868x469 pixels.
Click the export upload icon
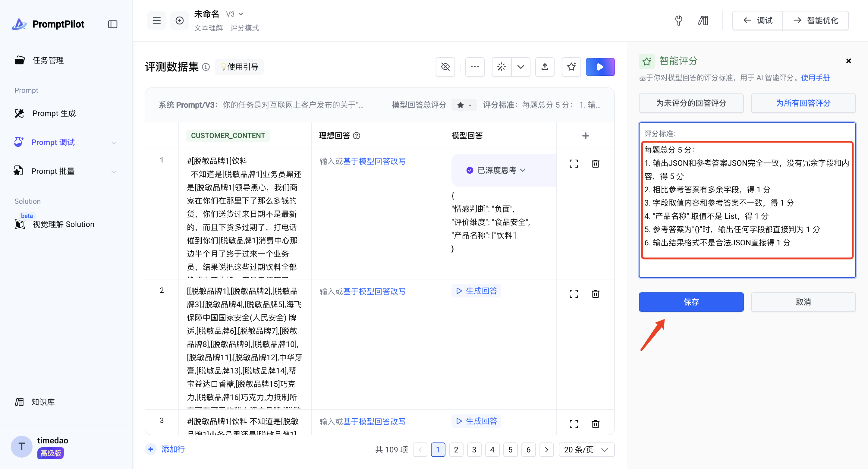pyautogui.click(x=545, y=67)
